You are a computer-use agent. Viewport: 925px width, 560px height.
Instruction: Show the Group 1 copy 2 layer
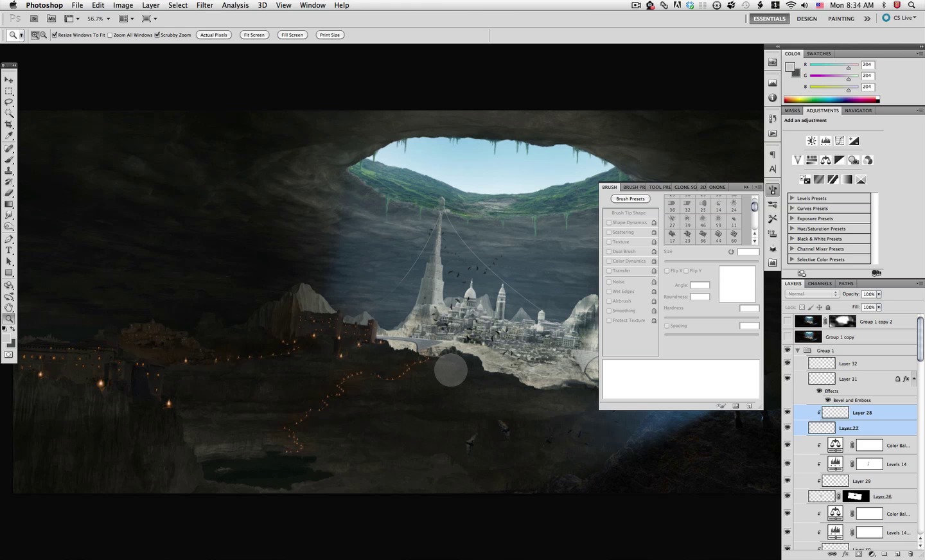pyautogui.click(x=788, y=321)
